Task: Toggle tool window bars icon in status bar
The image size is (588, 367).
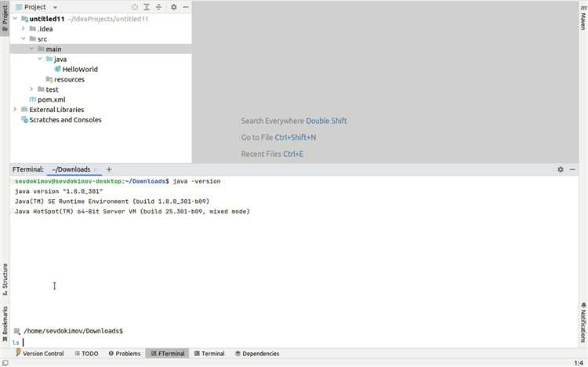Action: (x=5, y=363)
